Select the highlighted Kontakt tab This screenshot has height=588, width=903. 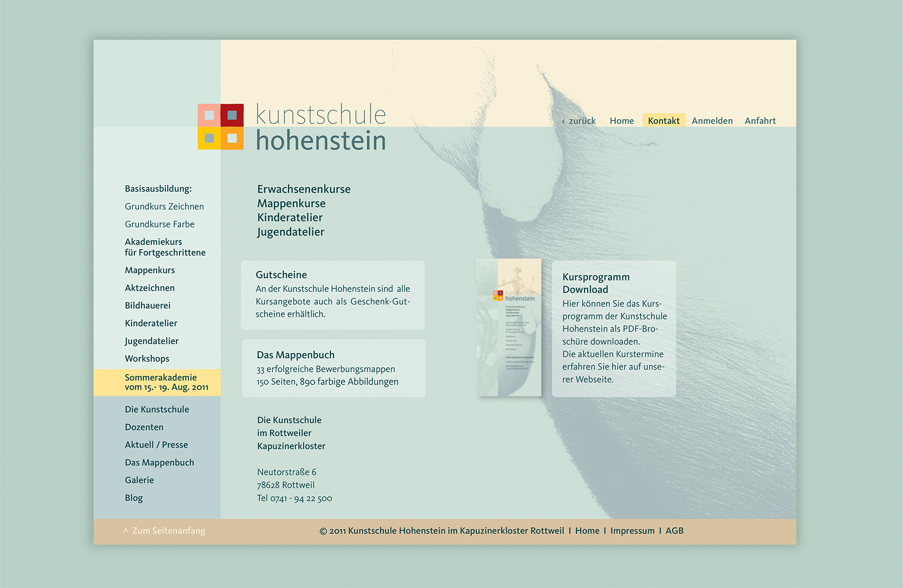(663, 121)
